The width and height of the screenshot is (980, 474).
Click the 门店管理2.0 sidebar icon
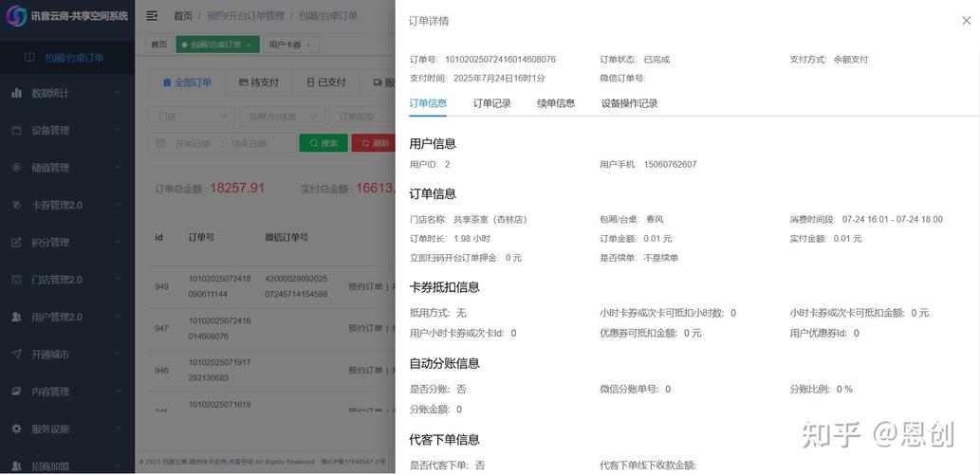click(x=17, y=280)
